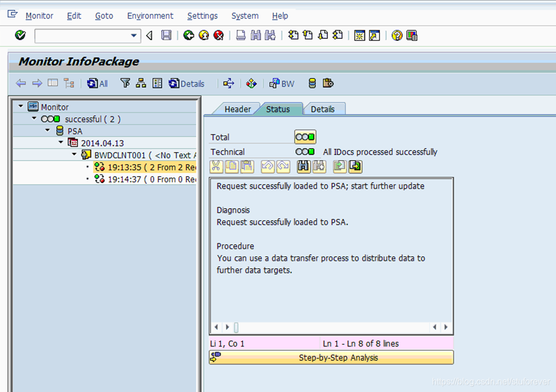Screen dimensions: 556x392
Task: Click the Find Next binoculars icon
Action: coord(270,35)
